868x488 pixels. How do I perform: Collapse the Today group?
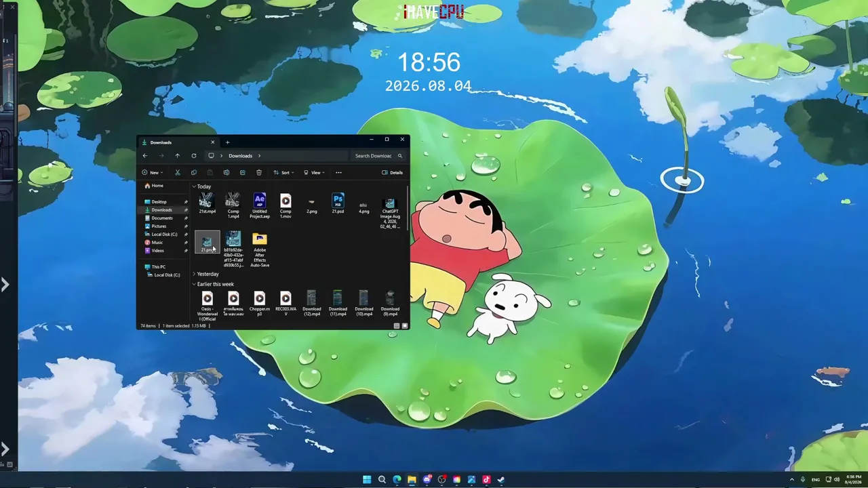[194, 186]
